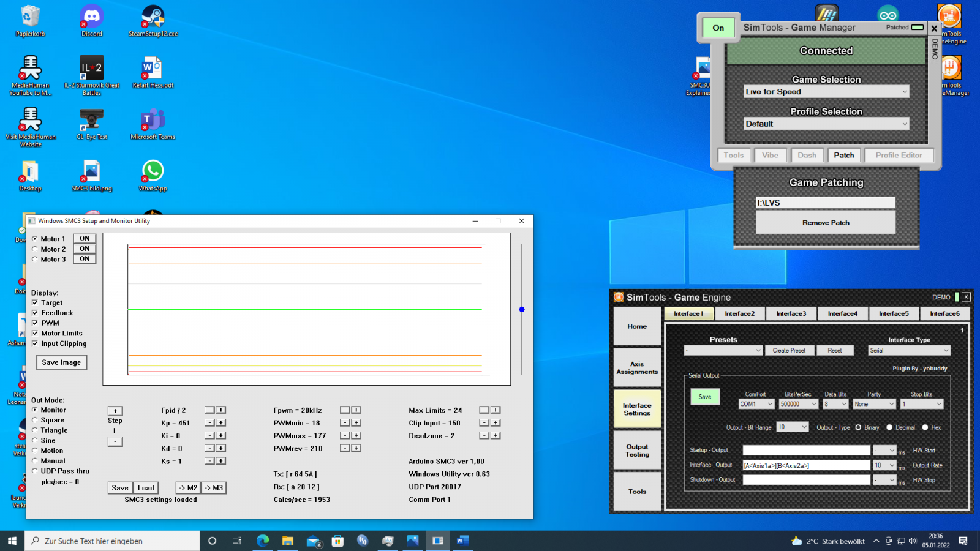Click the Windows Start button
The height and width of the screenshot is (551, 980).
point(12,541)
